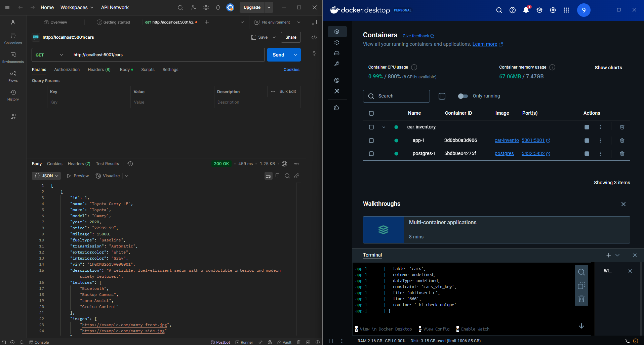Open the Test Results response tab
The width and height of the screenshot is (644, 345).
coord(108,164)
